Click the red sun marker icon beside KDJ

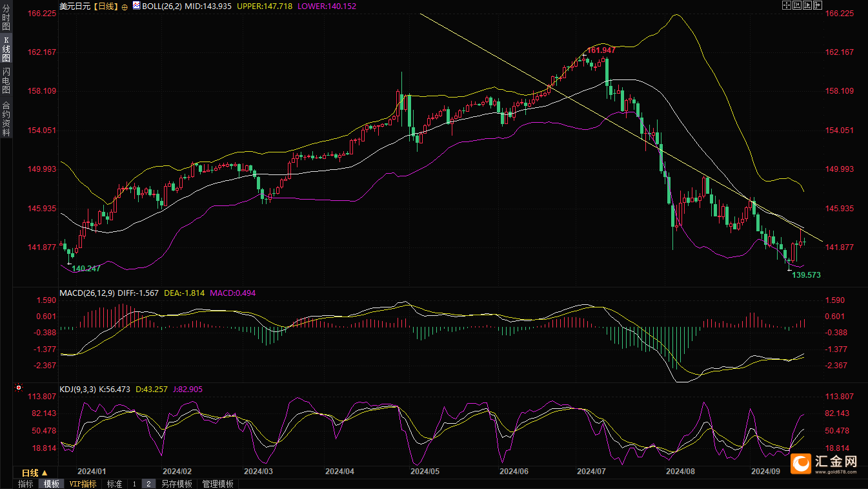[19, 389]
